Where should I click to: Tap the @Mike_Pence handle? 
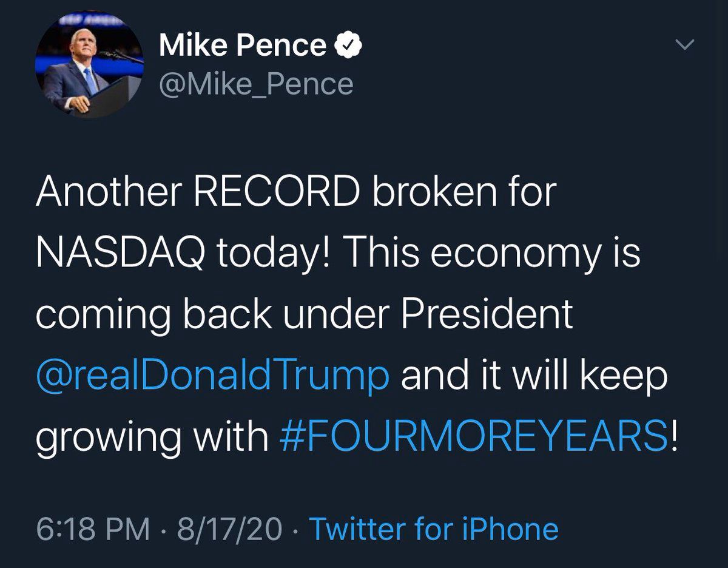(x=255, y=83)
